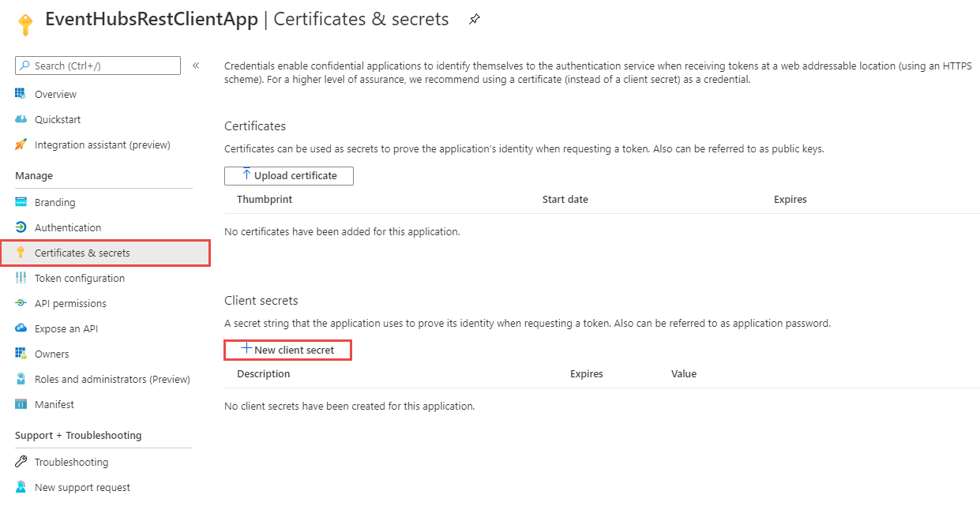Click the Branding icon in Manage section

[x=21, y=202]
